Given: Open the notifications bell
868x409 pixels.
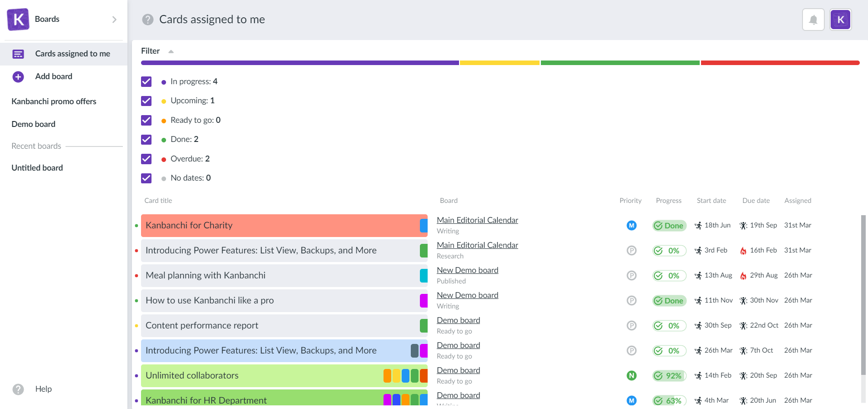Looking at the screenshot, I should 813,20.
